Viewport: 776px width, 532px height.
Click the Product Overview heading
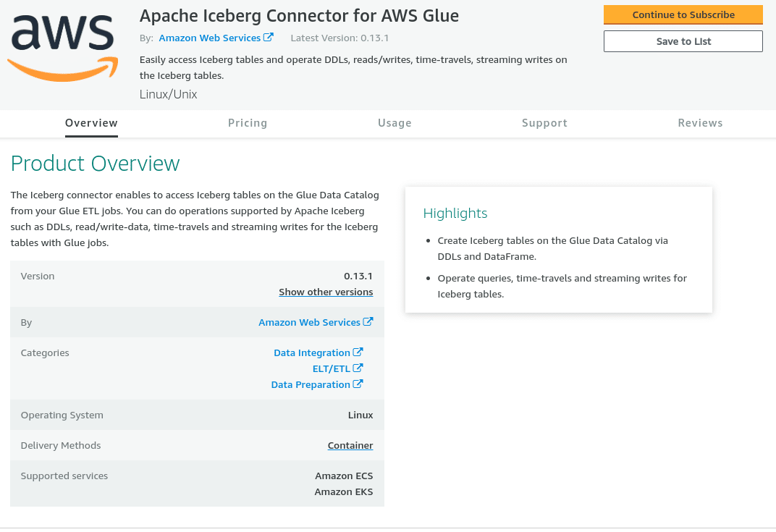[x=95, y=164]
